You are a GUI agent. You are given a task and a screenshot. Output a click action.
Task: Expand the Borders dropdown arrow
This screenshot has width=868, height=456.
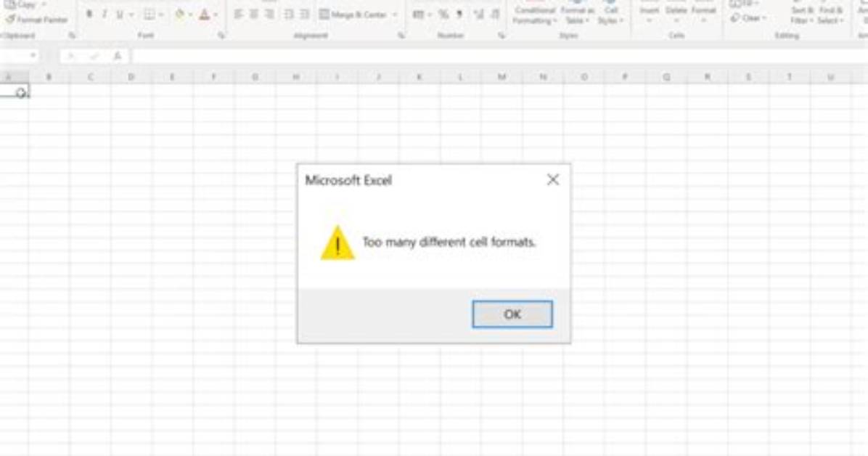pos(161,15)
